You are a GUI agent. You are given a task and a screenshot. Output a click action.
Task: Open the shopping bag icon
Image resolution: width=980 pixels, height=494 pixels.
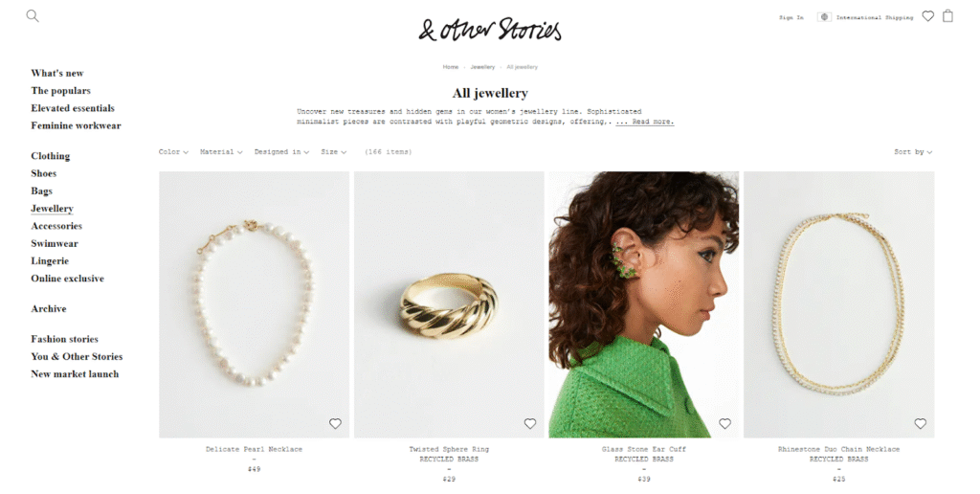click(x=947, y=15)
